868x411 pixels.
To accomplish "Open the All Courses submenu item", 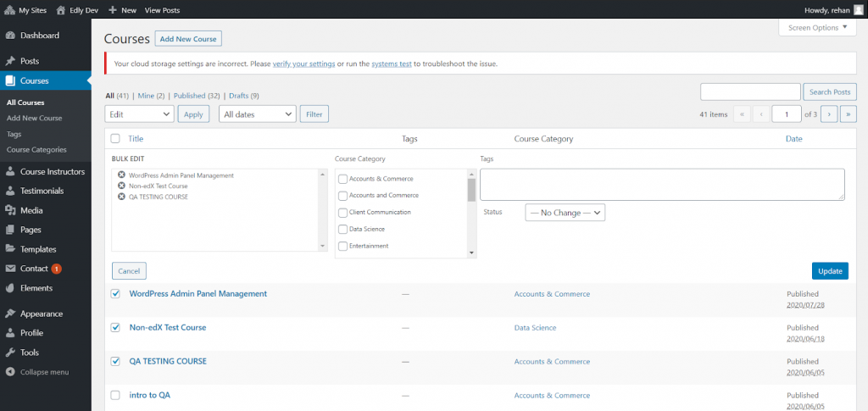I will pos(25,103).
